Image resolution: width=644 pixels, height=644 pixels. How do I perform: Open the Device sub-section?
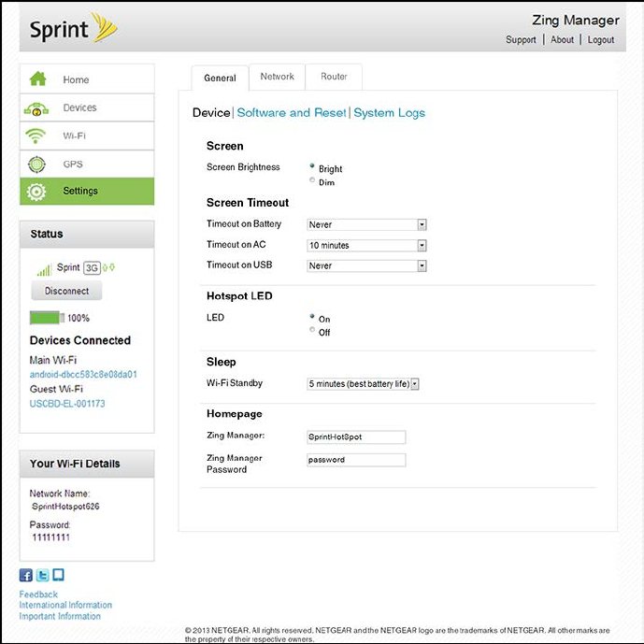click(x=211, y=112)
